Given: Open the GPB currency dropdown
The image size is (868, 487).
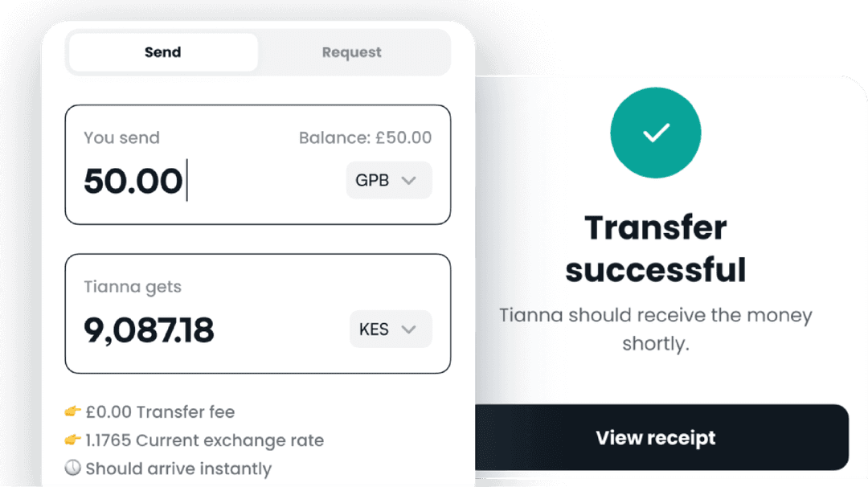Looking at the screenshot, I should [x=388, y=180].
